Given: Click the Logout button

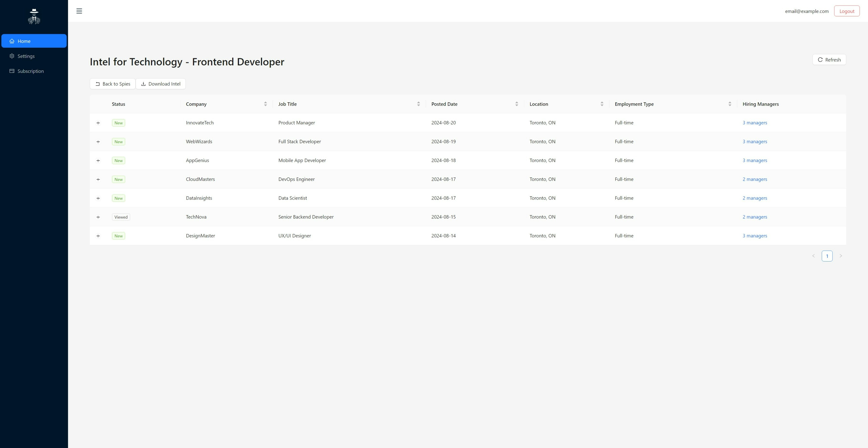Looking at the screenshot, I should pyautogui.click(x=847, y=11).
